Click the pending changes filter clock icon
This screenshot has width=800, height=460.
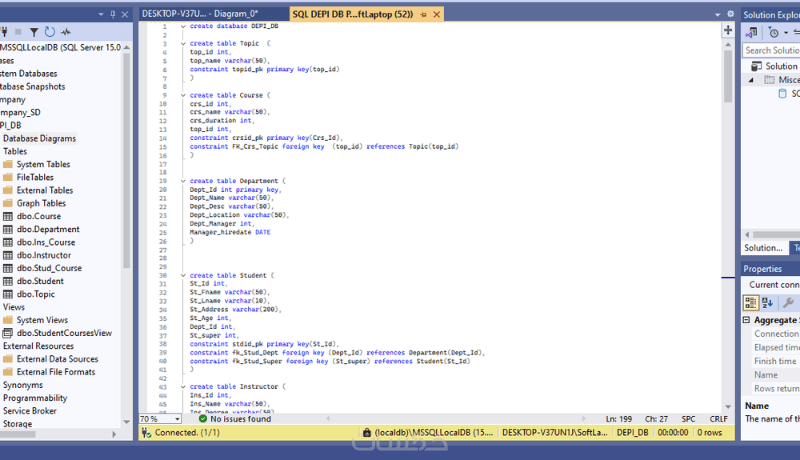point(774,33)
